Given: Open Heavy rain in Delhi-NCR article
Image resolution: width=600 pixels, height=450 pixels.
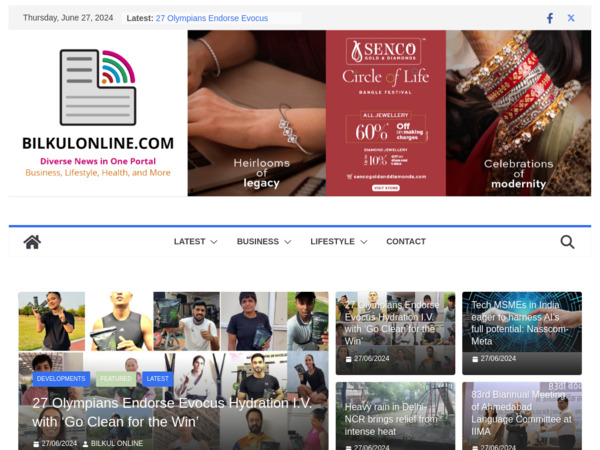Looking at the screenshot, I should 390,419.
